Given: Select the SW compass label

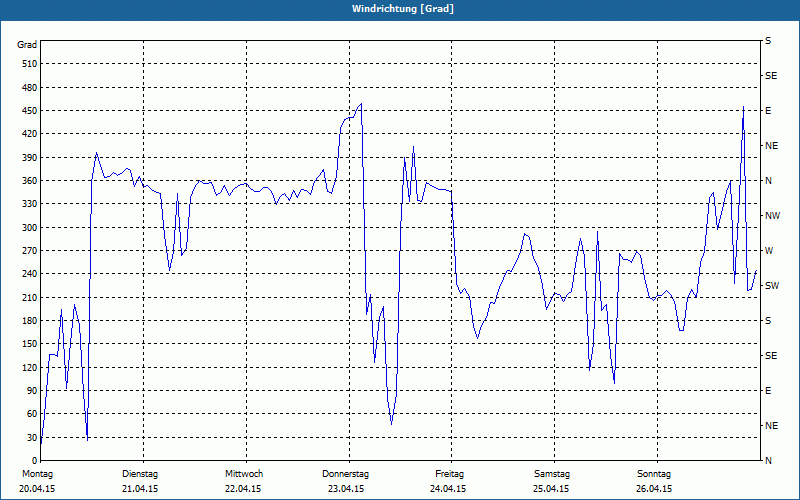Looking at the screenshot, I should point(772,286).
